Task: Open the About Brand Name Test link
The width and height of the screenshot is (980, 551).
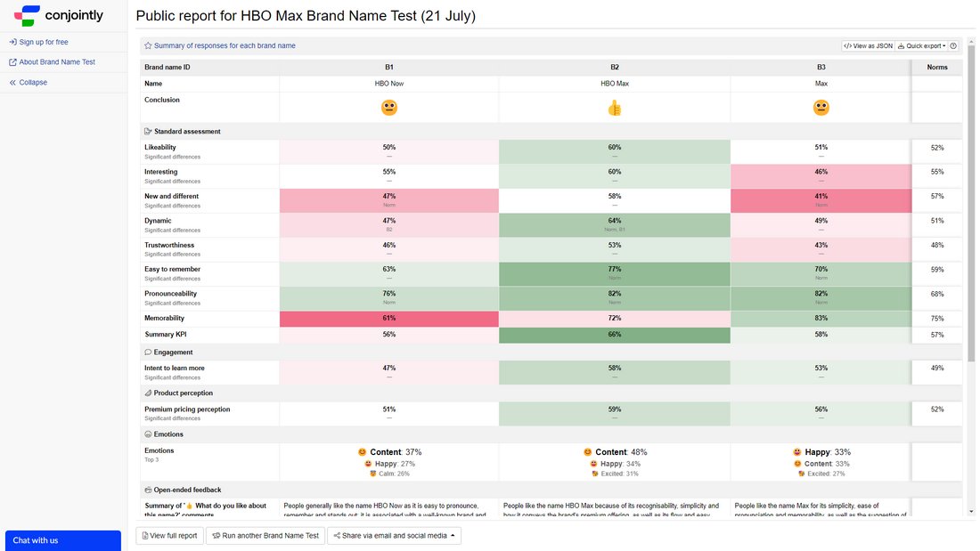Action: point(52,61)
